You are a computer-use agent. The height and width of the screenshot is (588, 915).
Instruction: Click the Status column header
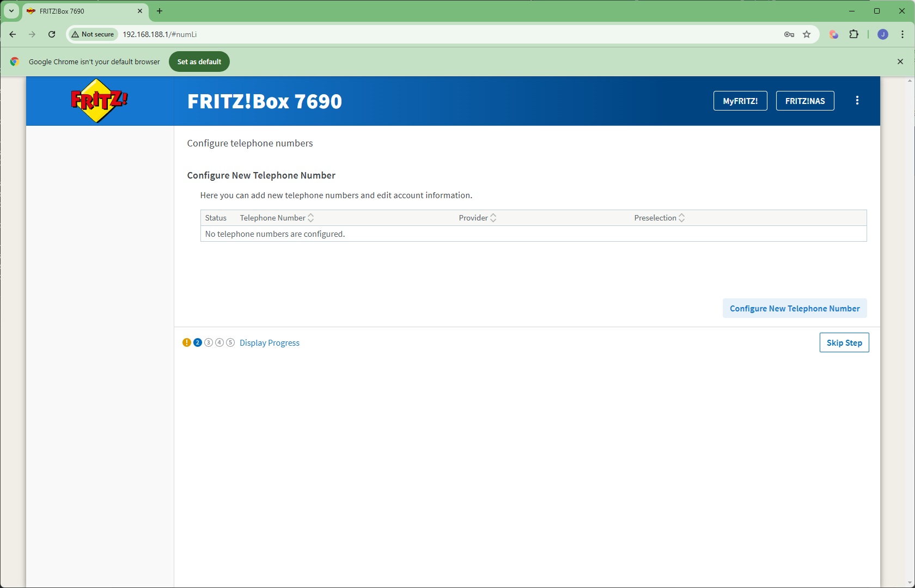(x=216, y=218)
